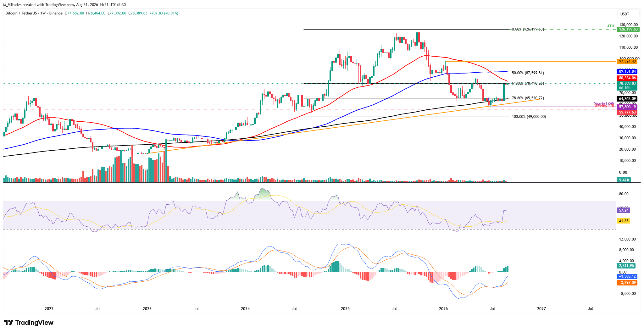644x332 pixels.
Task: Click 120,000.00 on the price axis
Action: 628,36
